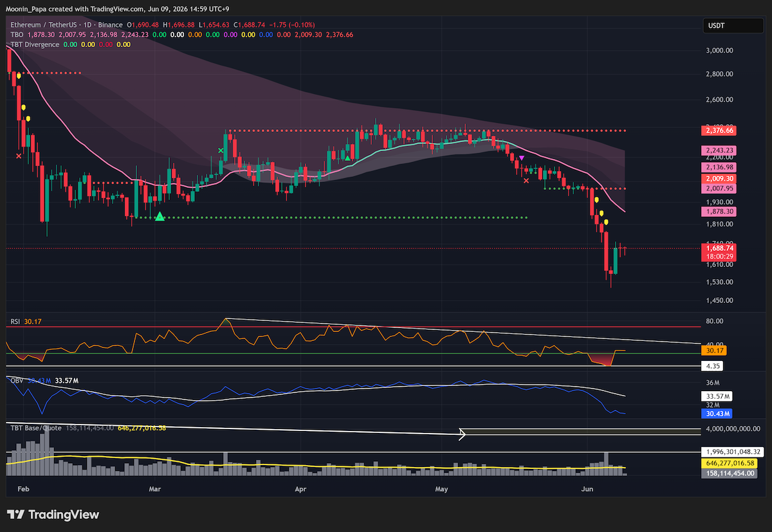Click the 80.00 RSI axis label
Image resolution: width=772 pixels, height=532 pixels.
(x=715, y=321)
